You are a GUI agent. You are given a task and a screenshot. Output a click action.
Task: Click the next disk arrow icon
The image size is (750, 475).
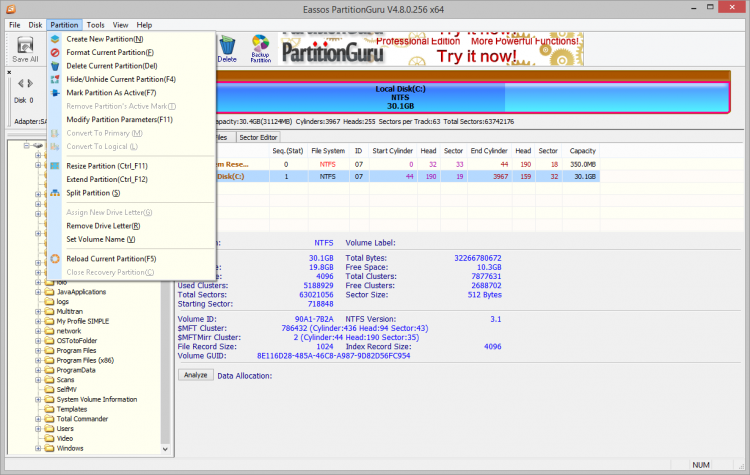tap(30, 83)
